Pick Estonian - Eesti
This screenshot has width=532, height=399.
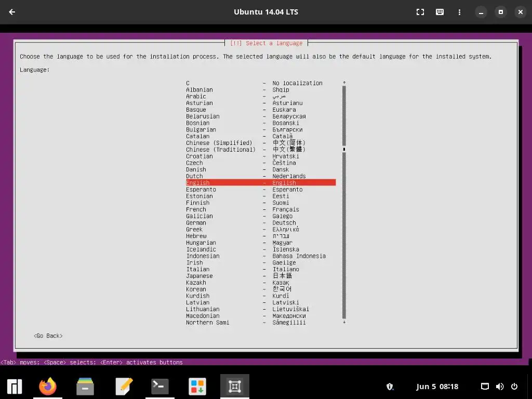(x=261, y=196)
